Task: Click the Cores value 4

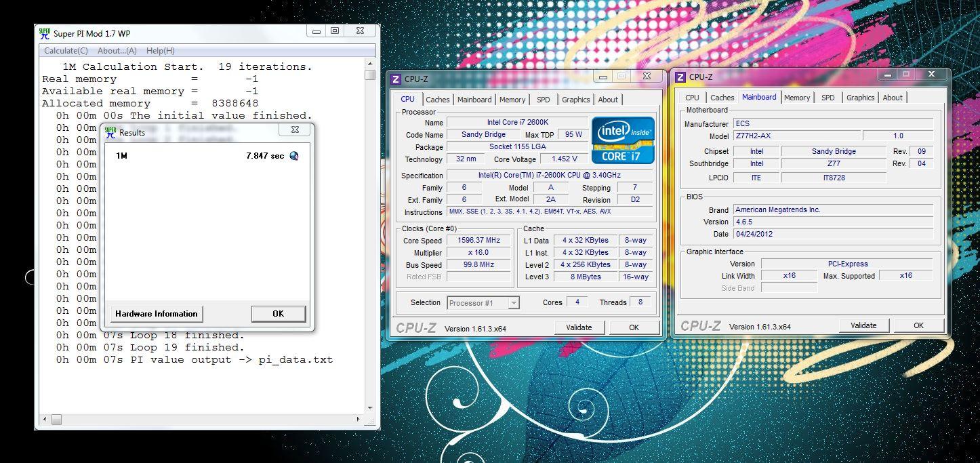Action: pos(577,302)
